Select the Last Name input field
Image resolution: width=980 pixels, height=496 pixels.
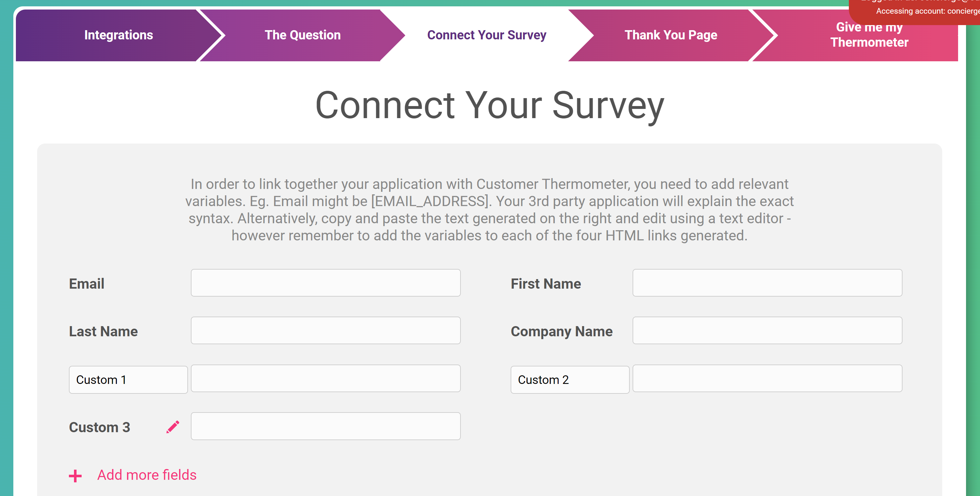(x=326, y=330)
